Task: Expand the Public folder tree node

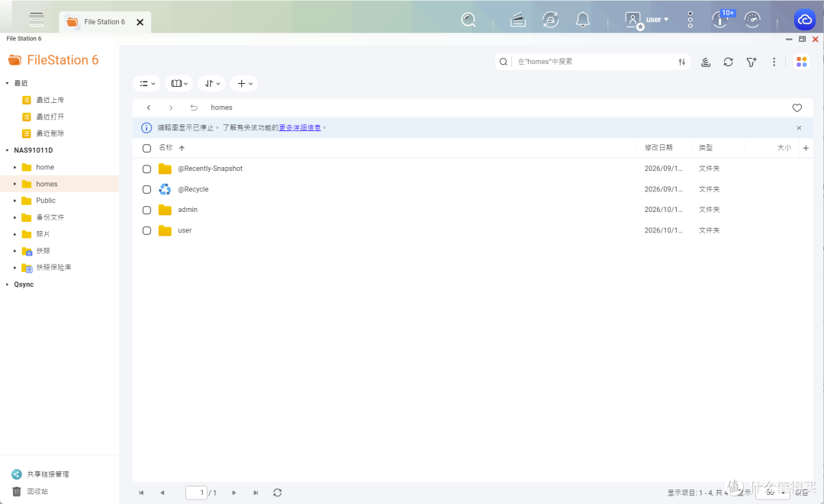Action: 14,201
